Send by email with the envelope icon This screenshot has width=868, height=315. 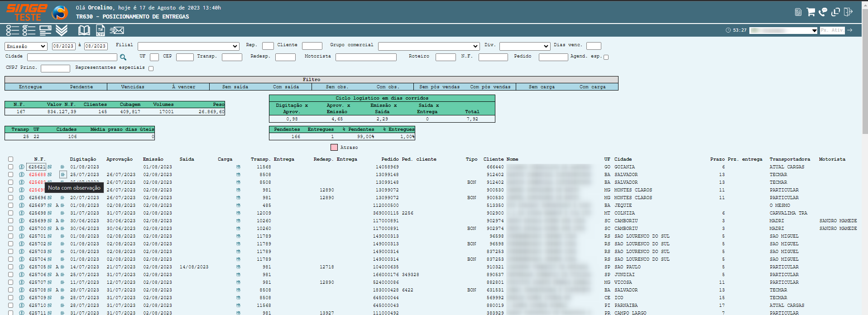(x=117, y=30)
